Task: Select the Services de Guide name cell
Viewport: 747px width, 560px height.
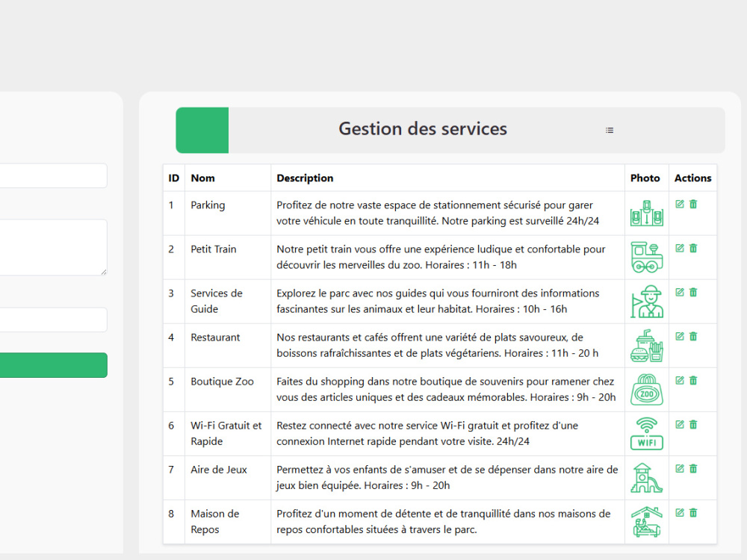Action: (x=228, y=302)
